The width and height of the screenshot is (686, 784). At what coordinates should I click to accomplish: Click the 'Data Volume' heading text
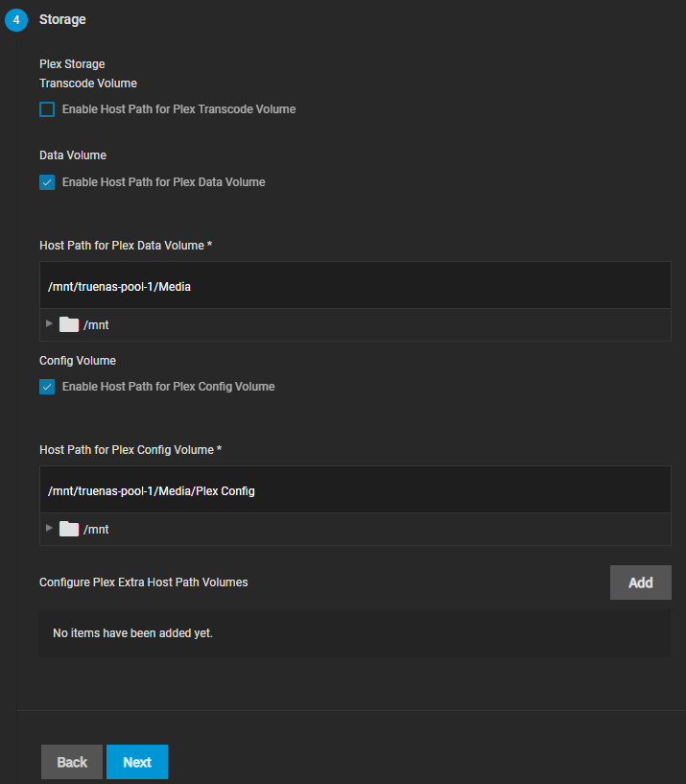(73, 155)
